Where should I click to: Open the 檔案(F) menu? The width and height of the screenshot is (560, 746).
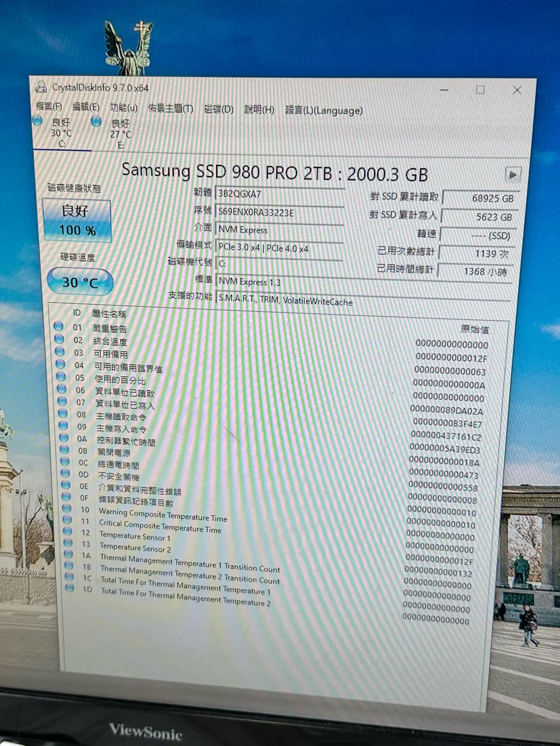(49, 107)
